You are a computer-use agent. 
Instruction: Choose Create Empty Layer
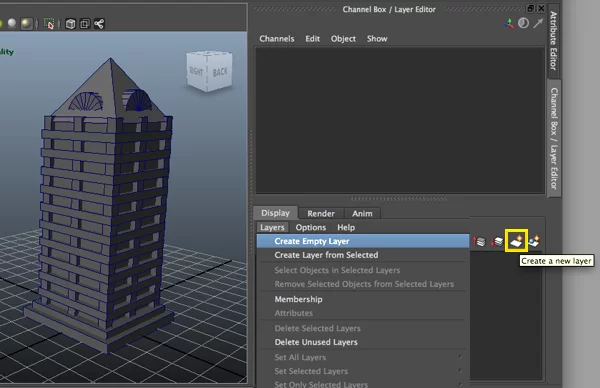(363, 241)
